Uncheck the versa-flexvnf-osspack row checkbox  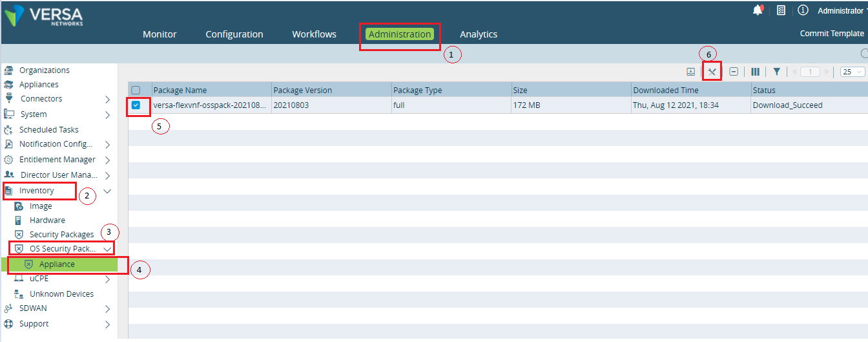[136, 105]
